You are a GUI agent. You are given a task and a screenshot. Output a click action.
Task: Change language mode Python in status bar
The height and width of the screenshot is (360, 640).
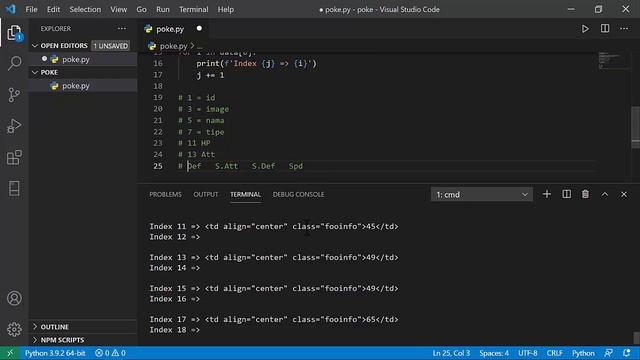pos(583,353)
